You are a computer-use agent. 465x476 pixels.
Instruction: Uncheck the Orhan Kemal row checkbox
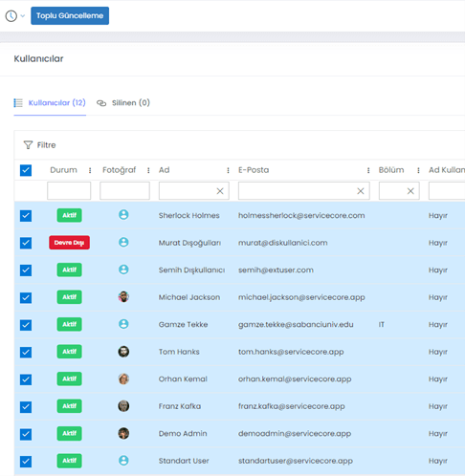[26, 379]
